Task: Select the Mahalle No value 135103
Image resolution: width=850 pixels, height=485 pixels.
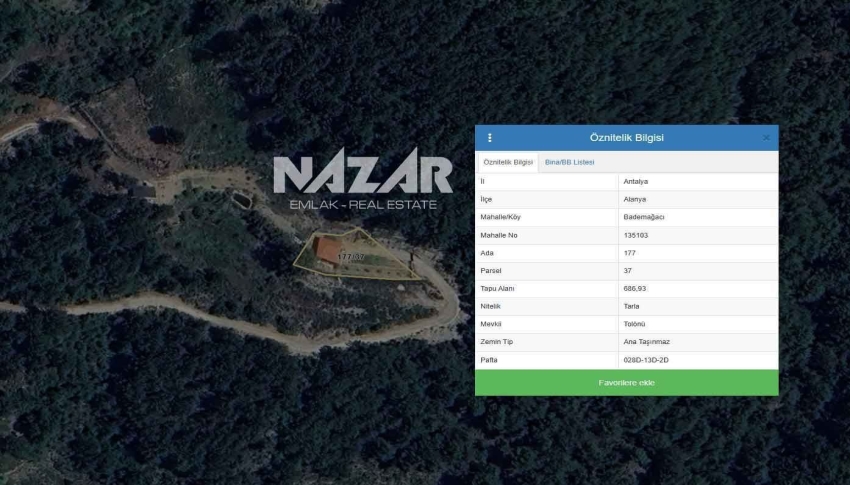Action: coord(635,235)
